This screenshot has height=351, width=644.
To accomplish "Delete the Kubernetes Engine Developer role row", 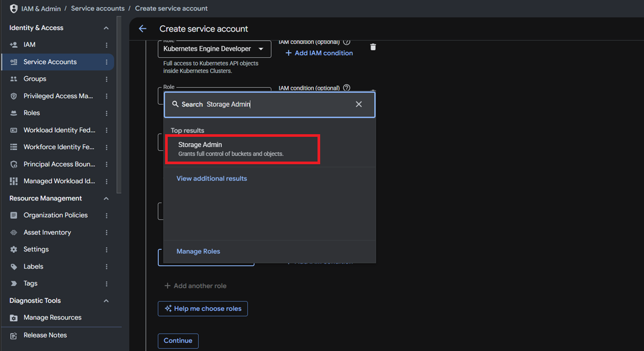I will coord(373,47).
